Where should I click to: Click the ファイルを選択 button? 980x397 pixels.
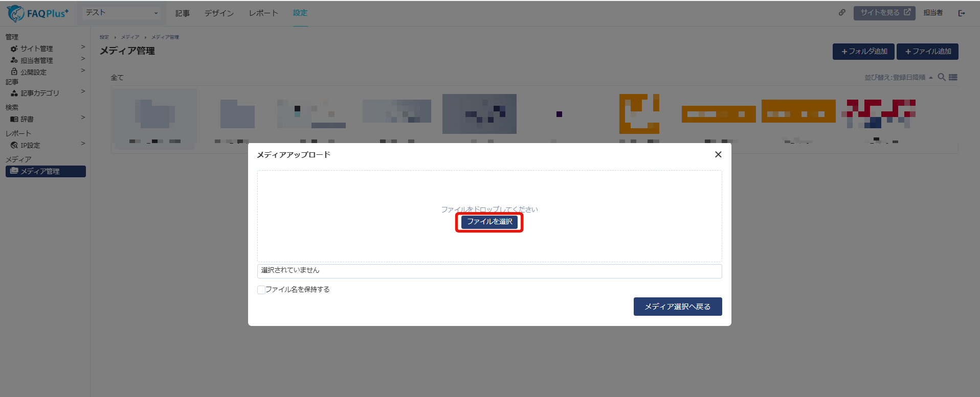pos(489,222)
